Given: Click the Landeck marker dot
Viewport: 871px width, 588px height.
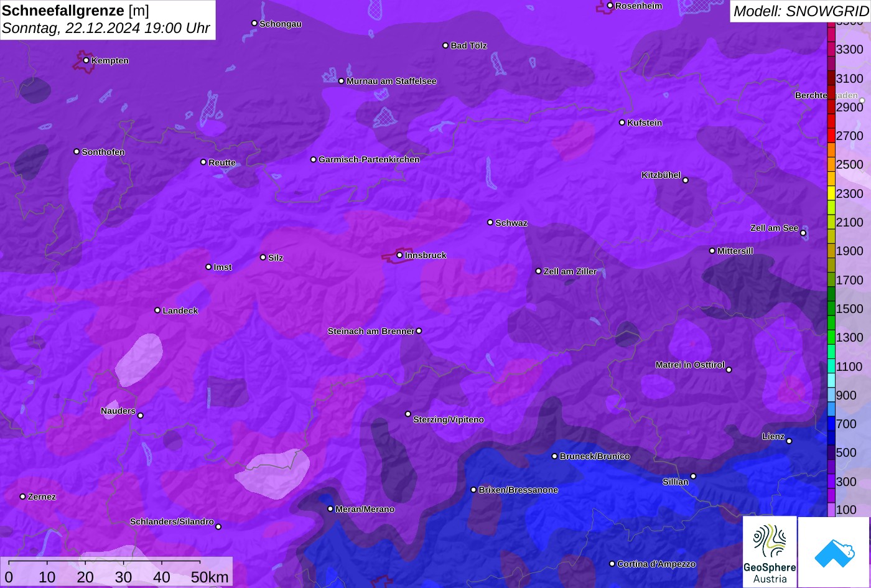Looking at the screenshot, I should (x=157, y=310).
